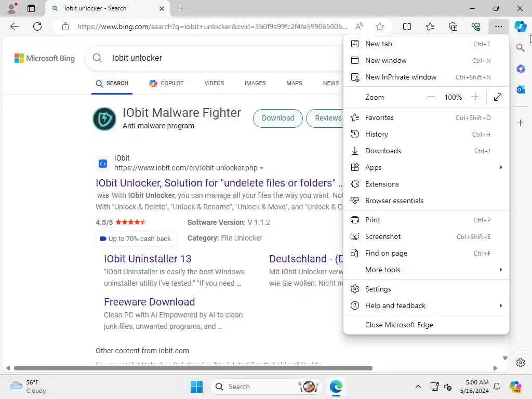Decrease zoom with the minus button
Viewport: 532px width, 399px height.
[431, 97]
